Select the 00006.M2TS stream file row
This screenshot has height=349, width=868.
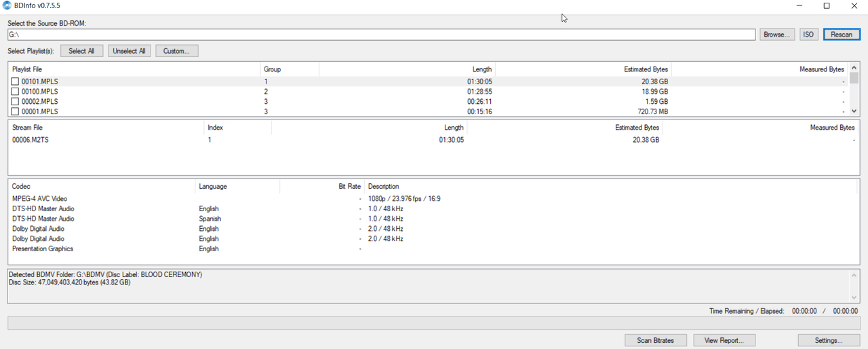pos(434,140)
